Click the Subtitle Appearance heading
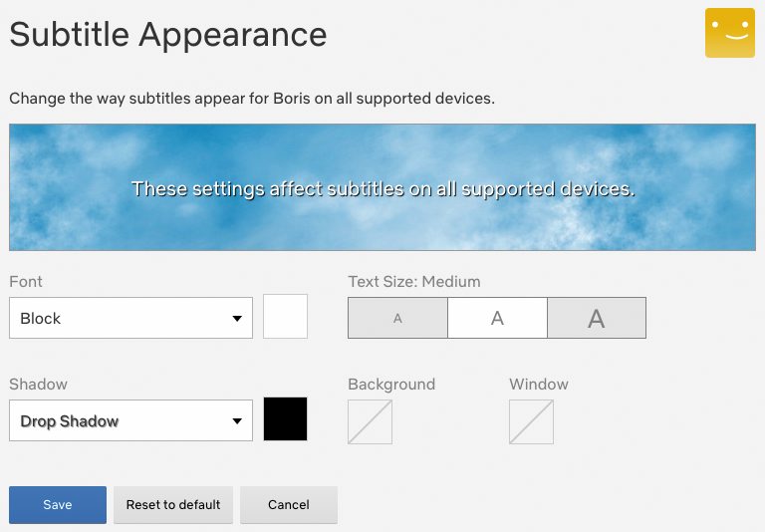 pyautogui.click(x=167, y=35)
